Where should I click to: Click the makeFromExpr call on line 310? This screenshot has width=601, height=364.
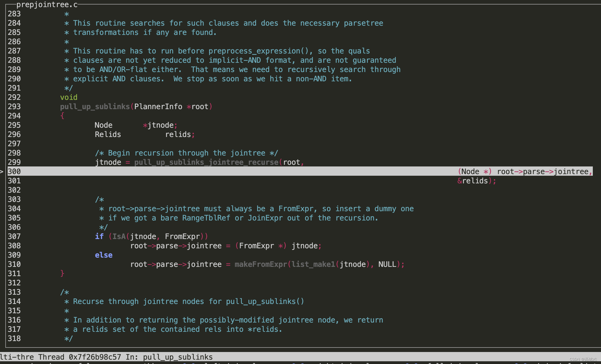(261, 264)
